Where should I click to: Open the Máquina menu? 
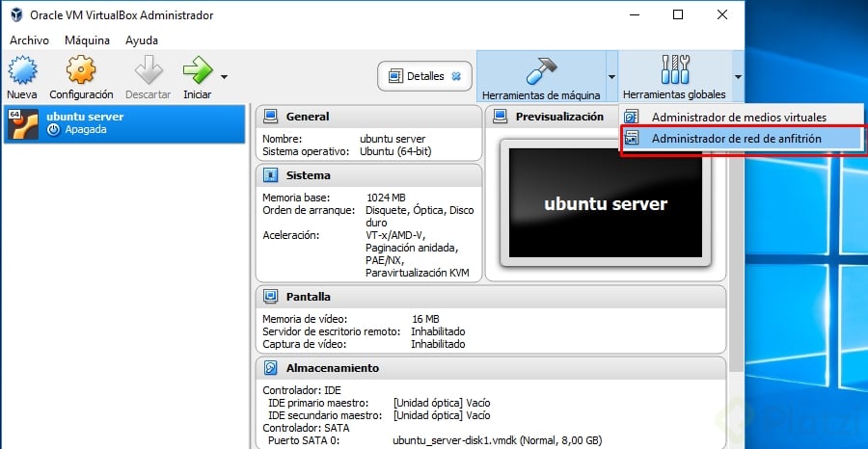pos(87,40)
